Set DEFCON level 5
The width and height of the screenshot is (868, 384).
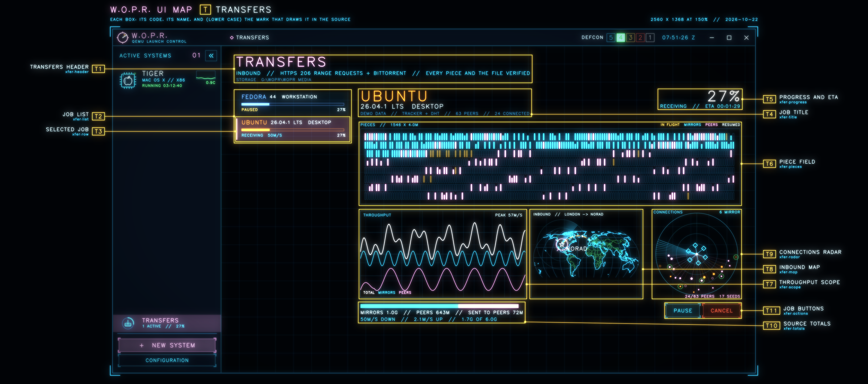(611, 37)
